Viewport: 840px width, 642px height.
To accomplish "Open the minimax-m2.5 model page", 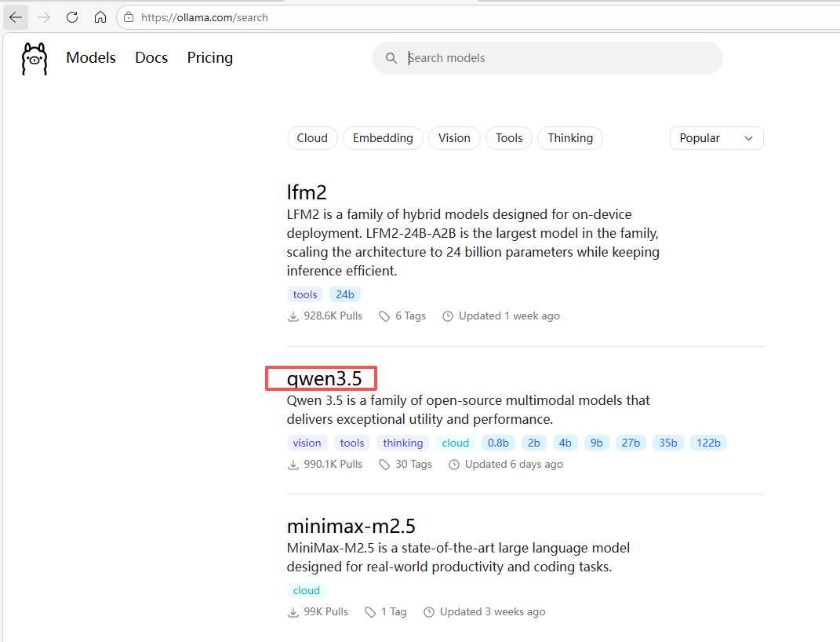I will pos(351,527).
